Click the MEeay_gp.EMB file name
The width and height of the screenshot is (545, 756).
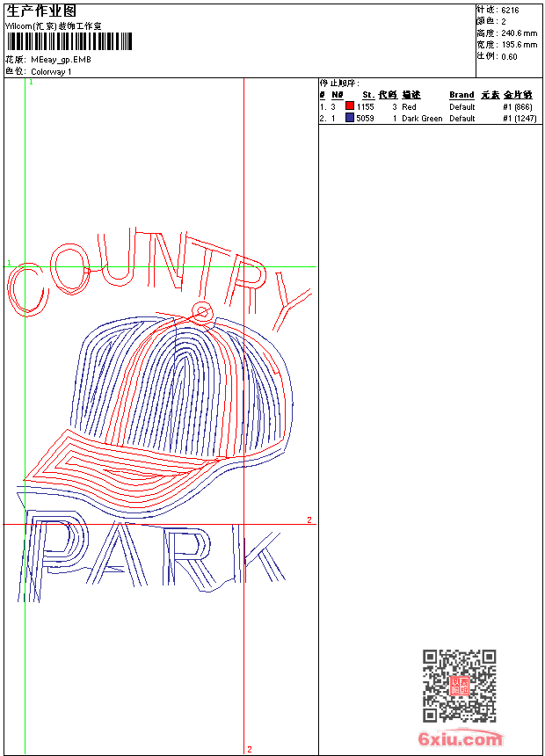point(61,60)
